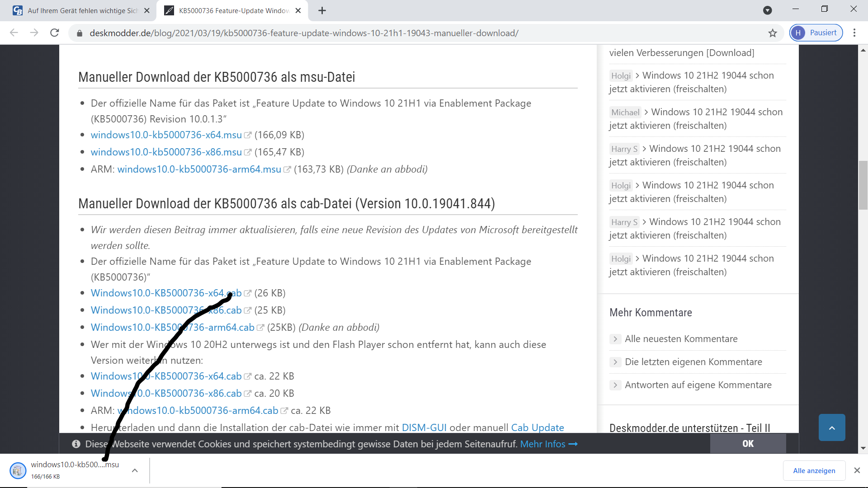
Task: Download Windows10.0-KB5000736-arm64.cab (25KB)
Action: pos(173,328)
